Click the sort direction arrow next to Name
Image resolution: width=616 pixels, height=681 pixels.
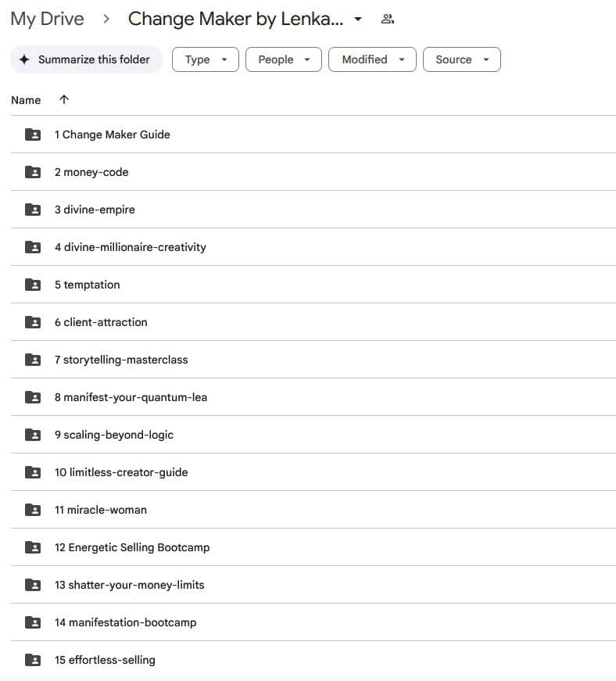click(64, 100)
